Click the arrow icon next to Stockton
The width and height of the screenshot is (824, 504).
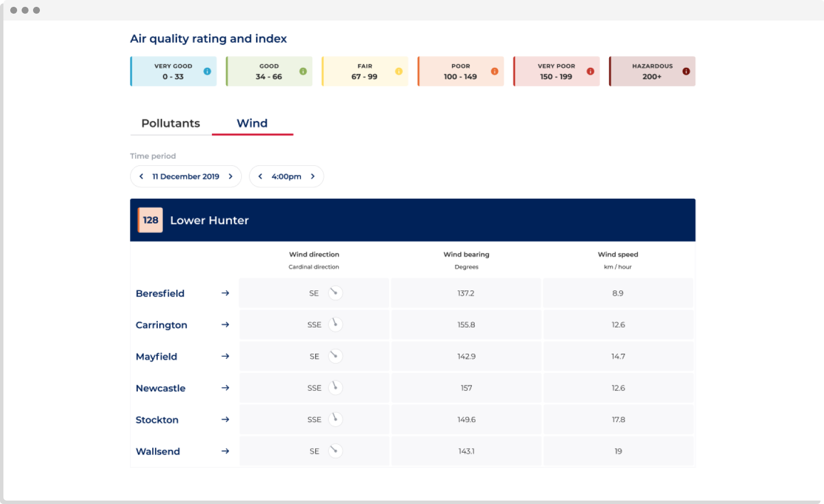coord(225,420)
